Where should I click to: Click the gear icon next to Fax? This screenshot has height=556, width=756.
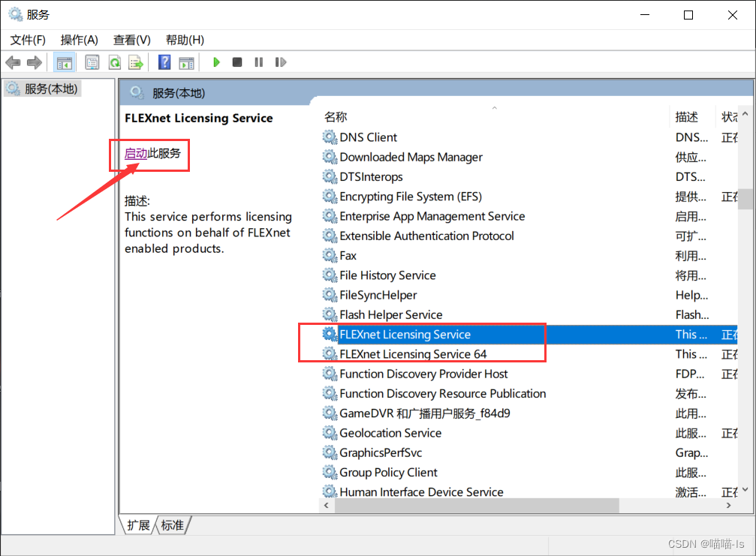click(x=330, y=255)
